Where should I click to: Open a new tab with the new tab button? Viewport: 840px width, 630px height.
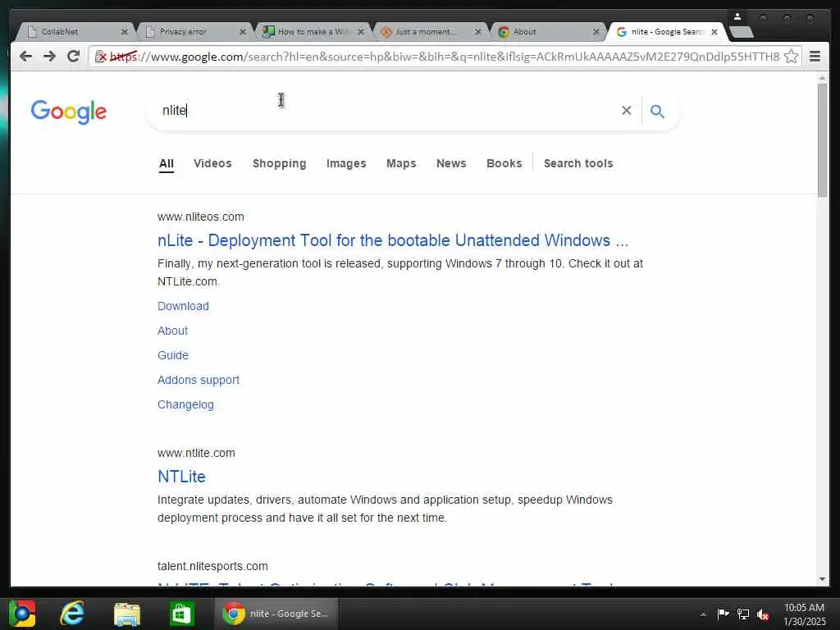[x=742, y=33]
